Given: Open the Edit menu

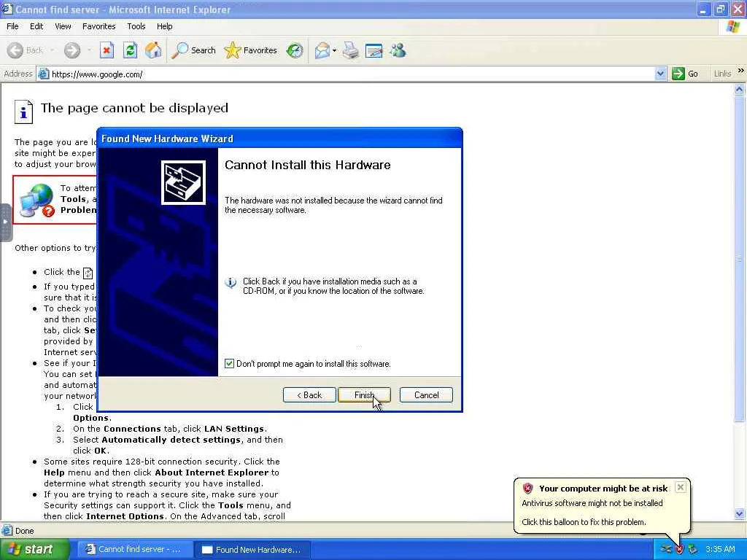Looking at the screenshot, I should [x=36, y=26].
